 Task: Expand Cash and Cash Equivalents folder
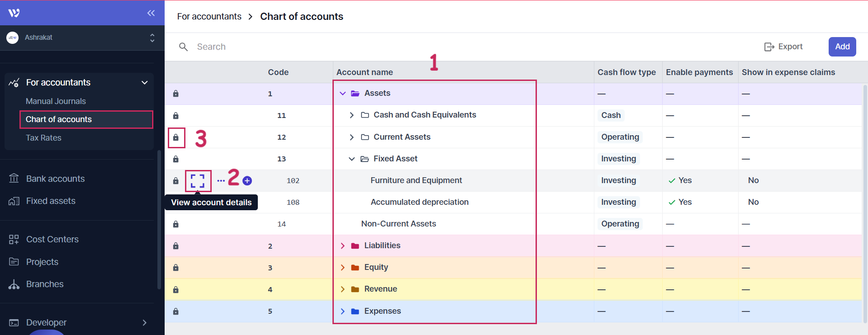pos(351,115)
